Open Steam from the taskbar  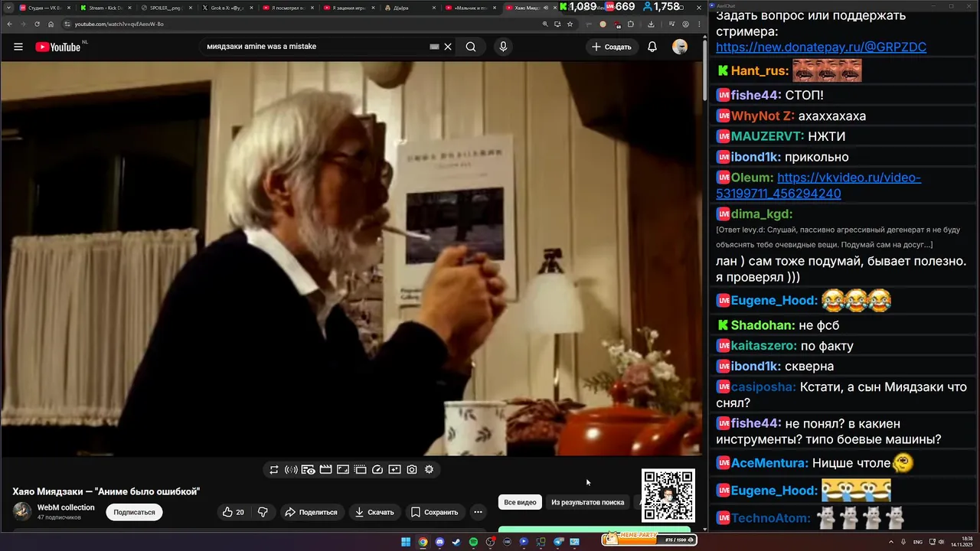456,542
